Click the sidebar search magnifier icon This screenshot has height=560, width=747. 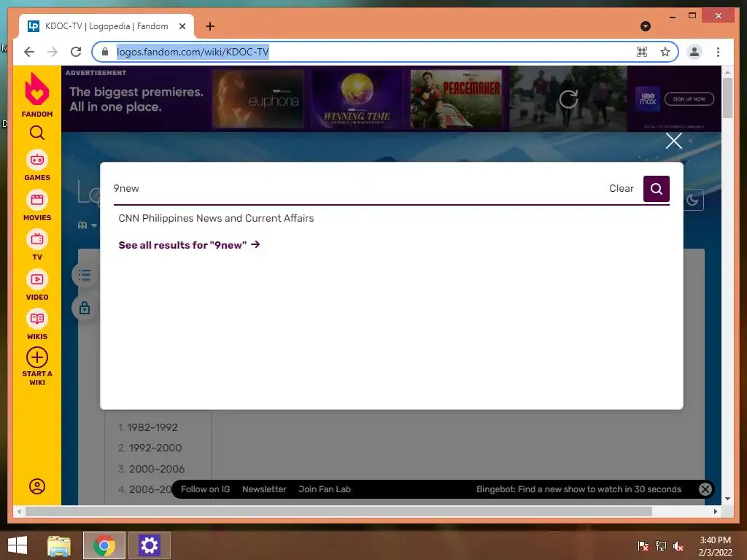pos(37,133)
